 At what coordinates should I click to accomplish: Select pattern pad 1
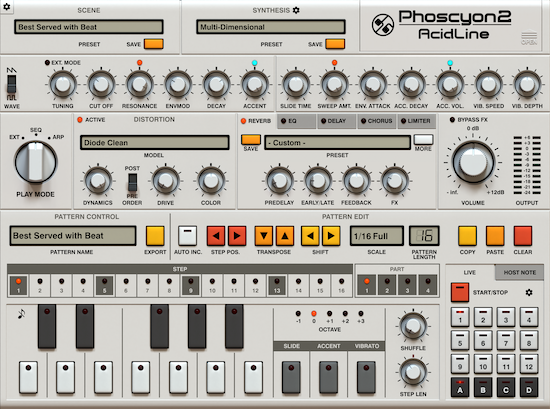(460, 316)
